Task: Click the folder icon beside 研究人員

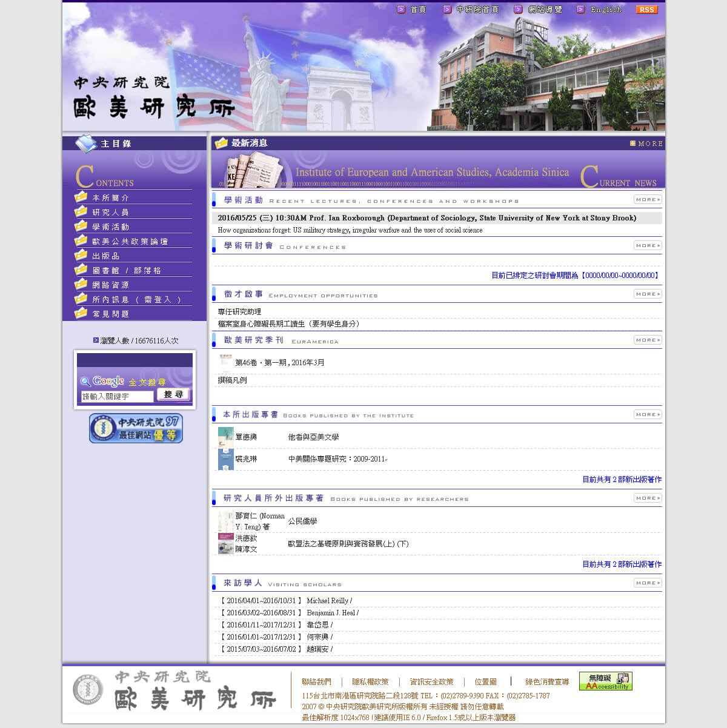Action: coord(81,211)
